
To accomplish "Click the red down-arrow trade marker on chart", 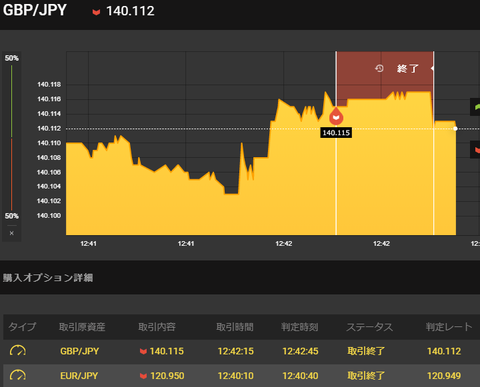I will (x=336, y=116).
